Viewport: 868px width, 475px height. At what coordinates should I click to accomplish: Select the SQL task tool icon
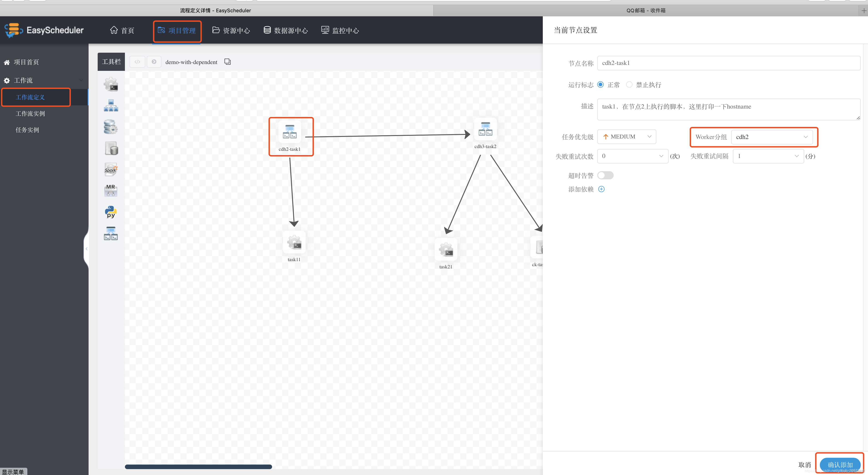111,148
